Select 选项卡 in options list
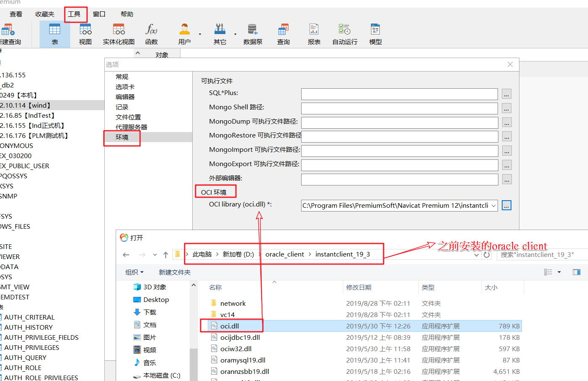 point(125,87)
